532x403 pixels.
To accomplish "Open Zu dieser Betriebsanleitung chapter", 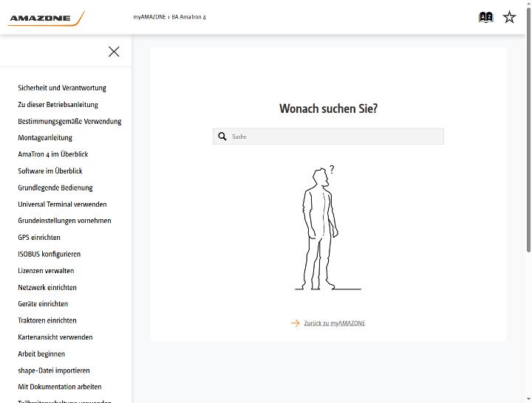I will click(x=58, y=104).
